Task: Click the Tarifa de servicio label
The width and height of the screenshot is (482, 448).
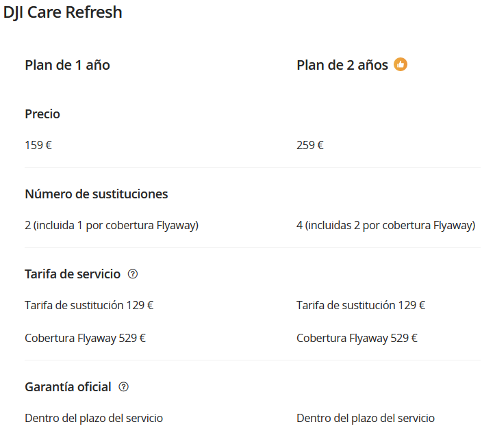Action: coord(73,274)
